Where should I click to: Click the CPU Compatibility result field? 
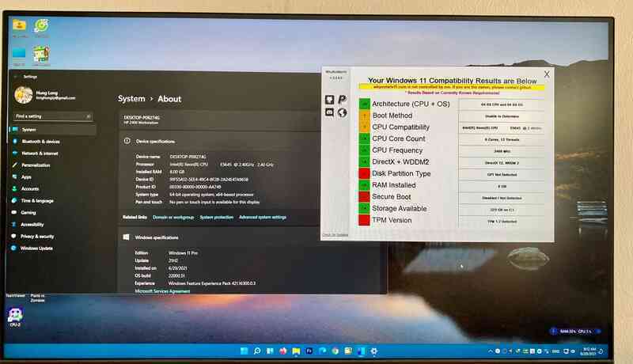coord(502,128)
